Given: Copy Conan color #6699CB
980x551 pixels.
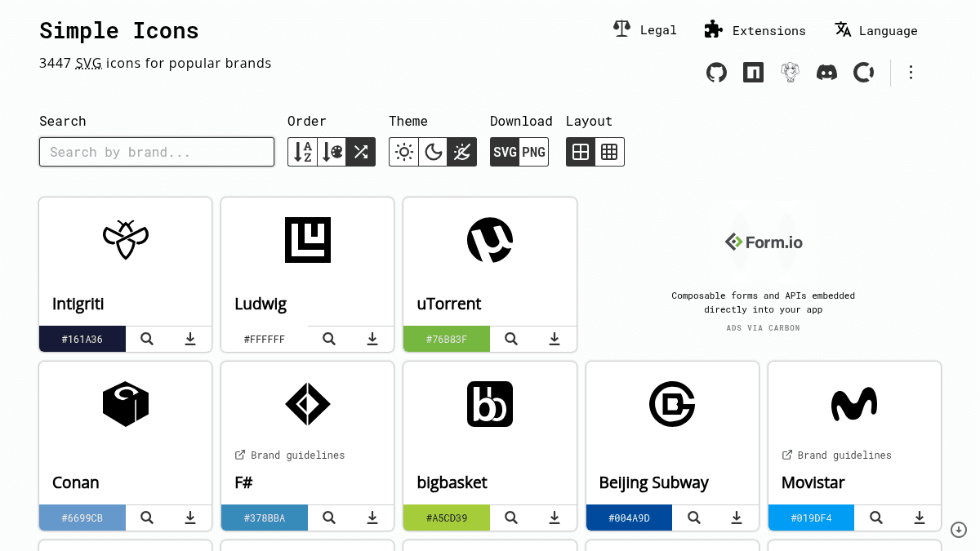Looking at the screenshot, I should 82,518.
